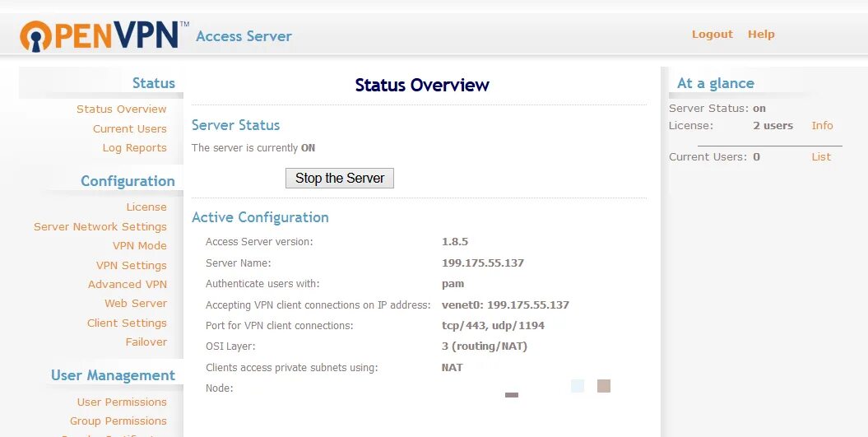Screen dimensions: 868x437
Task: Open the Client Settings page
Action: (127, 323)
